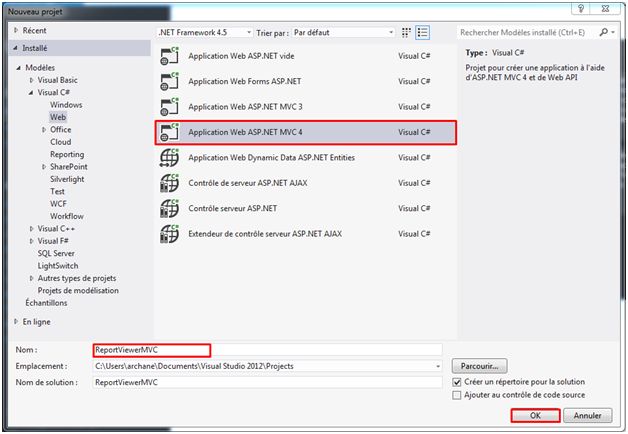Click the Parcourir... button
628x434 pixels.
coord(479,366)
